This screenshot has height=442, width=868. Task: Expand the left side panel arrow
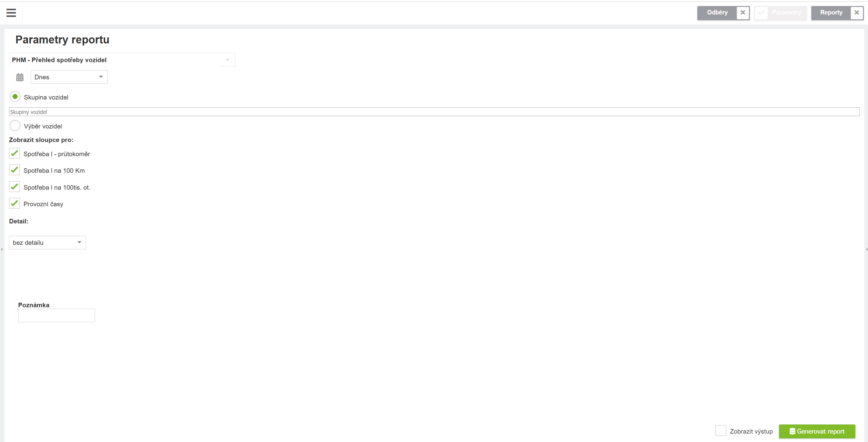pos(2,249)
